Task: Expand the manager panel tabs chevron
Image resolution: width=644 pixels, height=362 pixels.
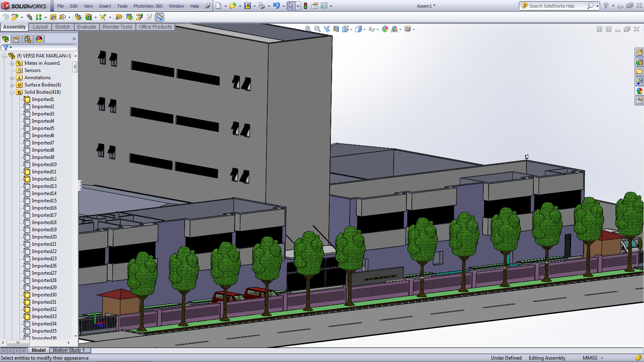Action: pyautogui.click(x=74, y=39)
